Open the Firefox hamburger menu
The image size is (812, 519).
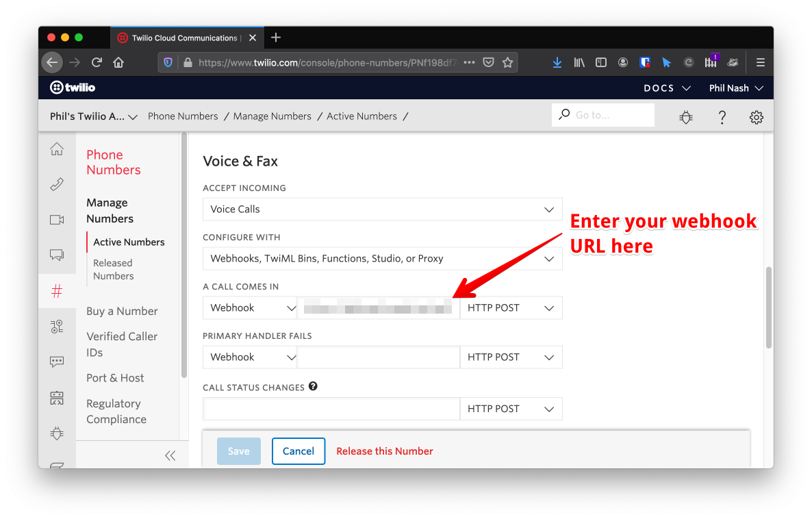(760, 63)
